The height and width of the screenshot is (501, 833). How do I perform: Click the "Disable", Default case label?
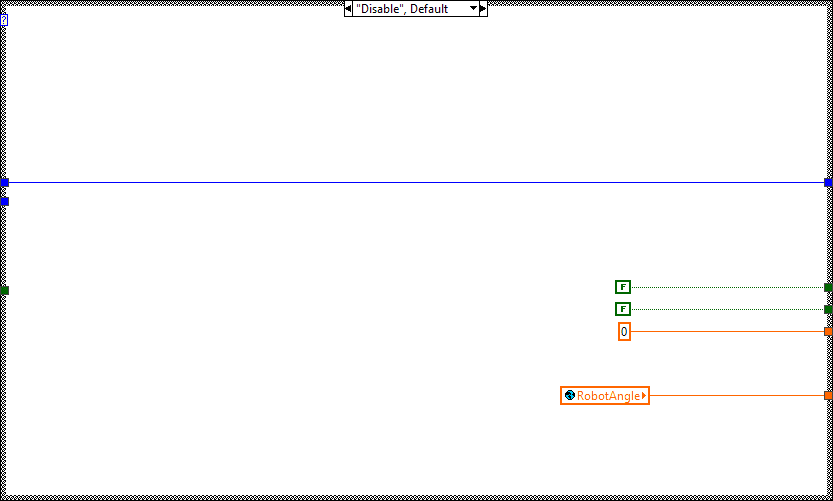click(405, 9)
